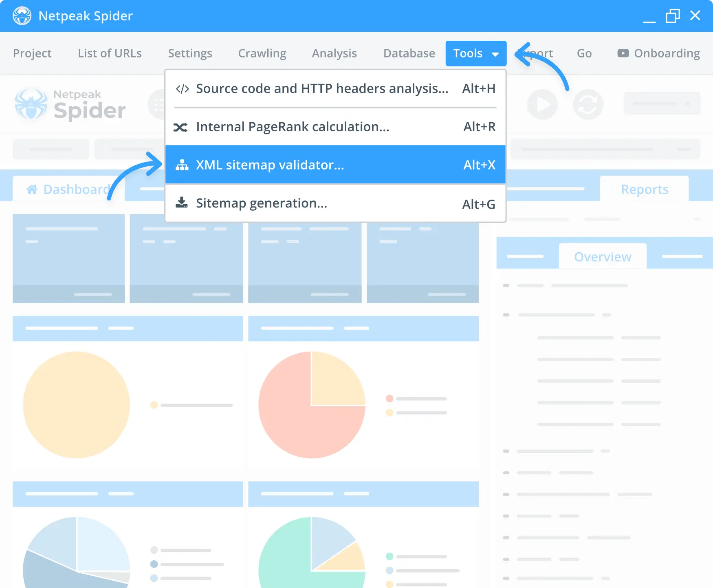Image resolution: width=713 pixels, height=588 pixels.
Task: Click the teal legend dot
Action: [x=389, y=556]
